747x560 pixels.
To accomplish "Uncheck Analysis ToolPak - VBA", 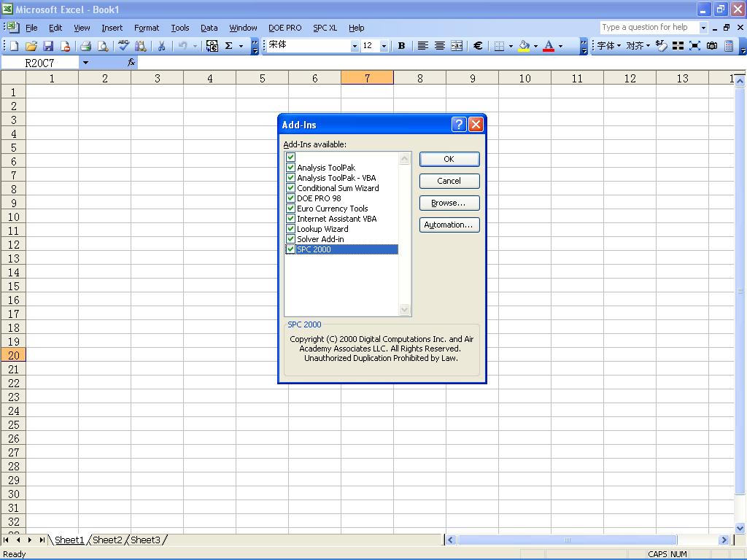I will [290, 178].
